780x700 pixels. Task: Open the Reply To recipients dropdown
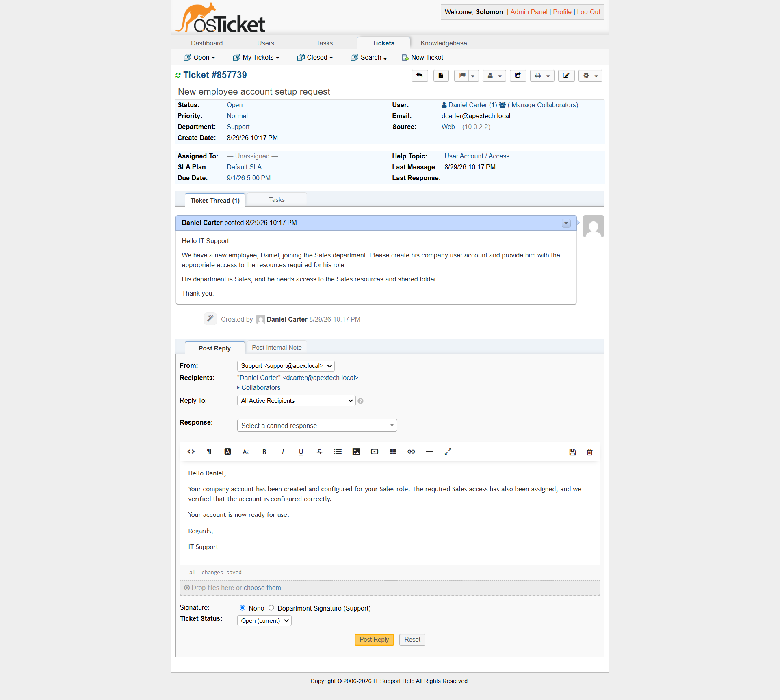click(x=297, y=401)
